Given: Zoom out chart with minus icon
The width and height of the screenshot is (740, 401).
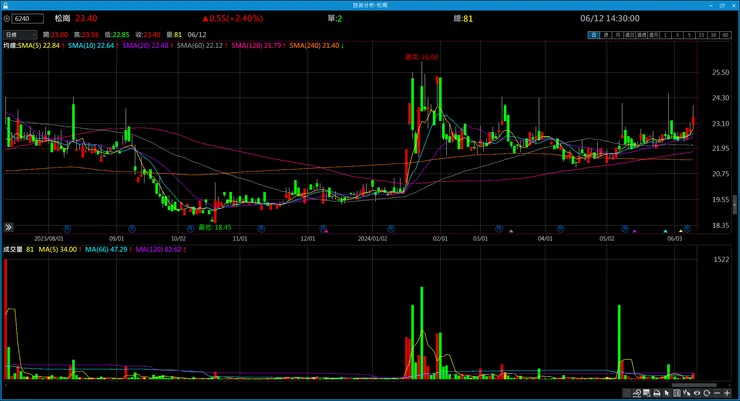Looking at the screenshot, I should coord(717,393).
